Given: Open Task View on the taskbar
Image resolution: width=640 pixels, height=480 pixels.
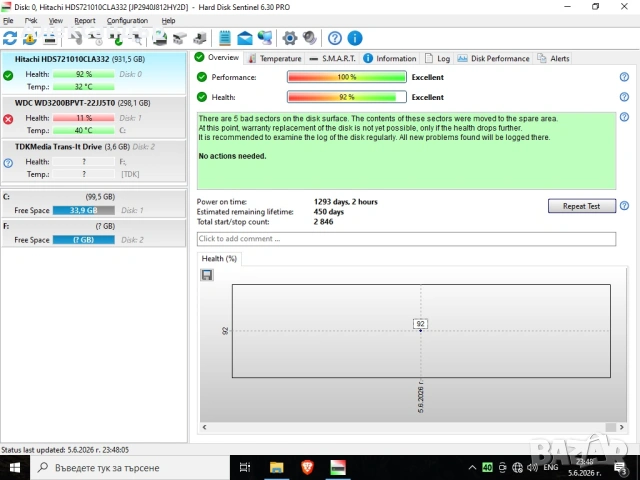Looking at the screenshot, I should click(x=245, y=468).
